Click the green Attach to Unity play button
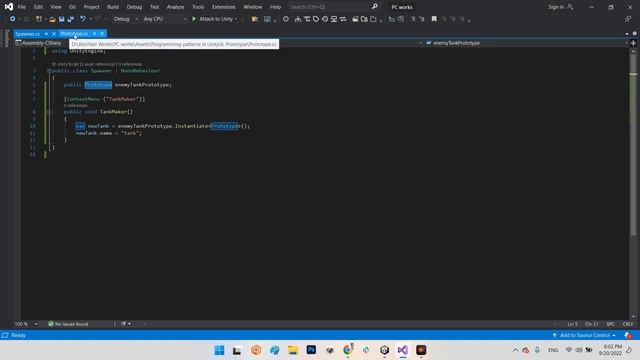640x360 pixels. coord(194,19)
